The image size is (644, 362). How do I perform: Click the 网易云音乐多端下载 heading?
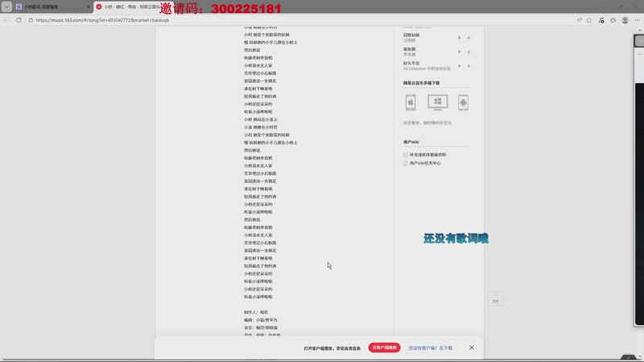point(421,83)
